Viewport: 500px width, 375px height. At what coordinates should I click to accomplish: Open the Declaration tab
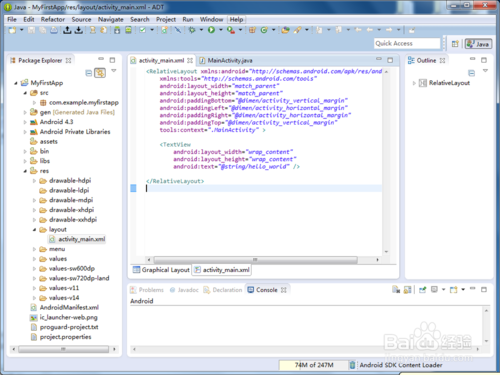(223, 290)
